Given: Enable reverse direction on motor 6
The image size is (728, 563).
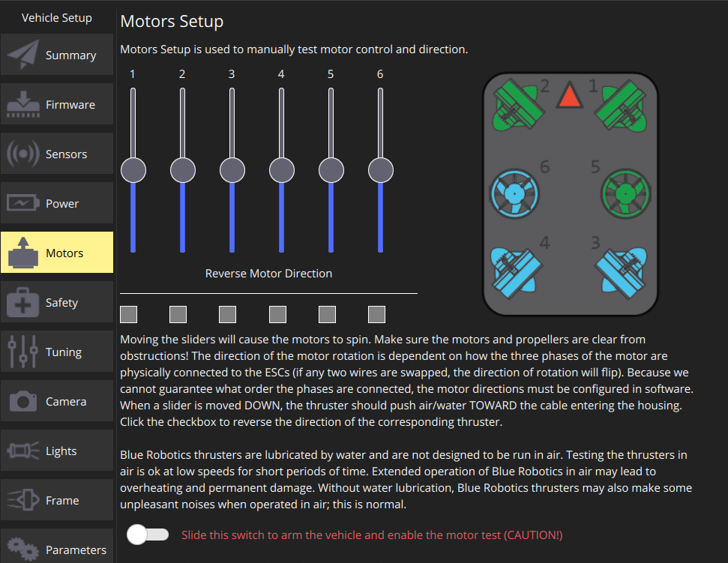Looking at the screenshot, I should (376, 314).
